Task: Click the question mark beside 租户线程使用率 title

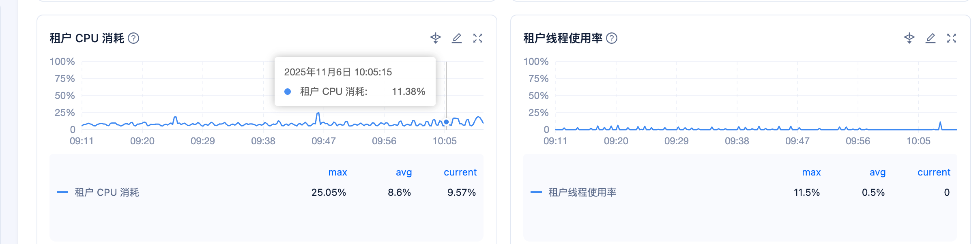Action: tap(612, 38)
